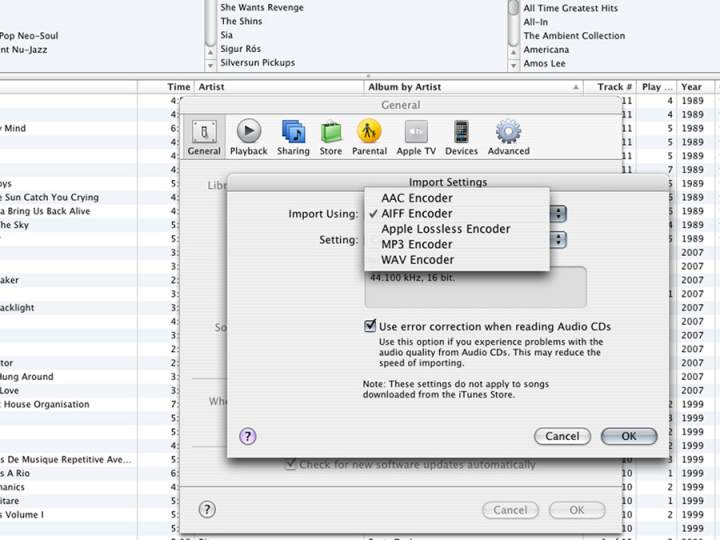Select She Wants Revenge artist
The width and height of the screenshot is (720, 540).
click(262, 7)
